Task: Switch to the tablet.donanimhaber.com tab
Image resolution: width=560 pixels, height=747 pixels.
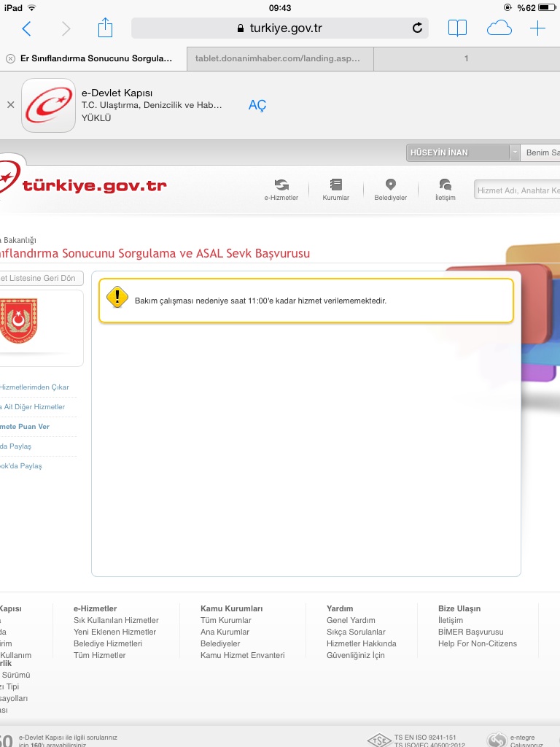Action: tap(280, 58)
